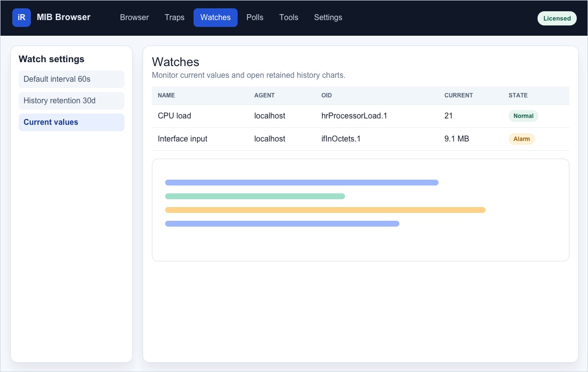Open the Tools tab
Screen dimensions: 588x372
[x=289, y=18]
